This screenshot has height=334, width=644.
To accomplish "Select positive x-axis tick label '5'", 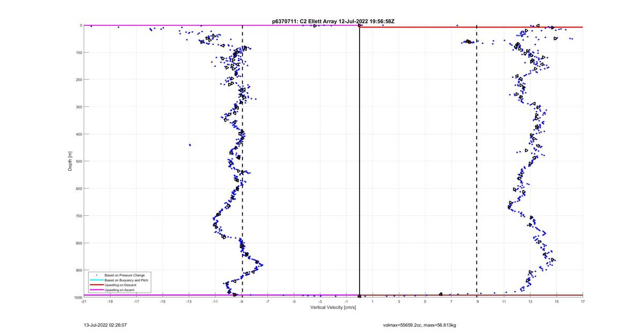I will 425,301.
